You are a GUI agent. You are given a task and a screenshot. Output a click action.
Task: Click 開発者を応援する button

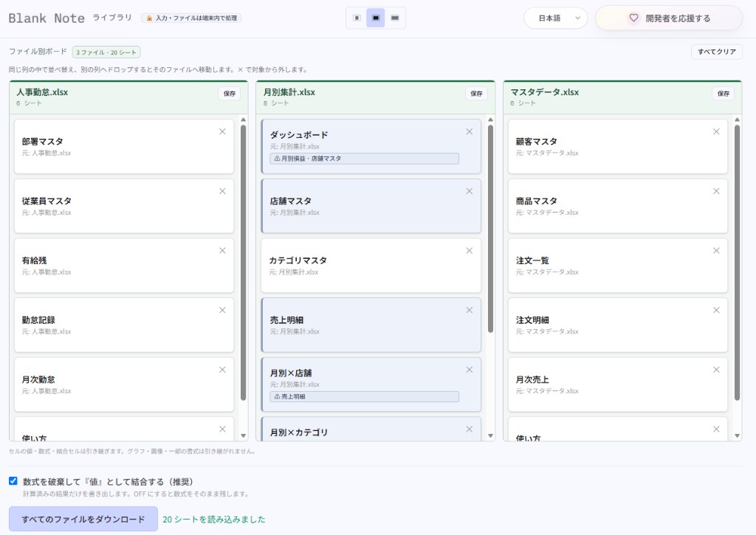669,18
